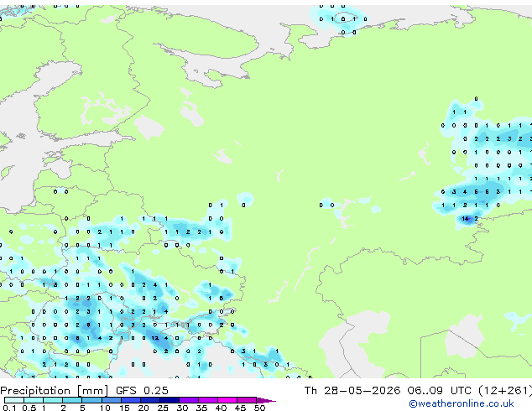Click the "14" precipitation value on map
The image size is (532, 411).
click(x=465, y=219)
